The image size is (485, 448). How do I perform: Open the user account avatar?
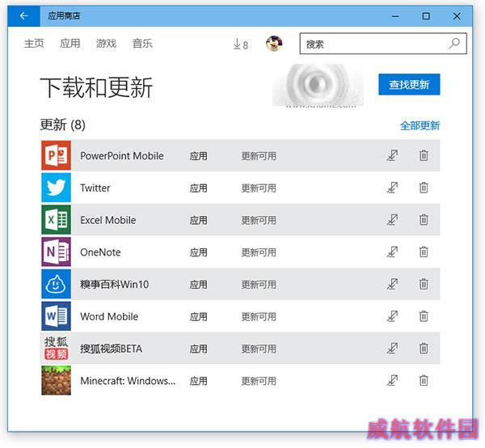pos(274,44)
